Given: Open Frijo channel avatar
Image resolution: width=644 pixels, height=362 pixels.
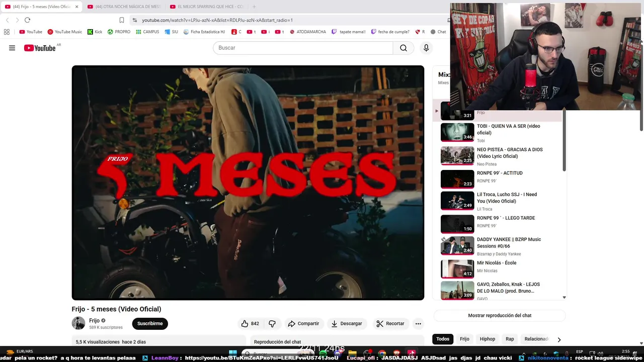Looking at the screenshot, I should point(78,323).
